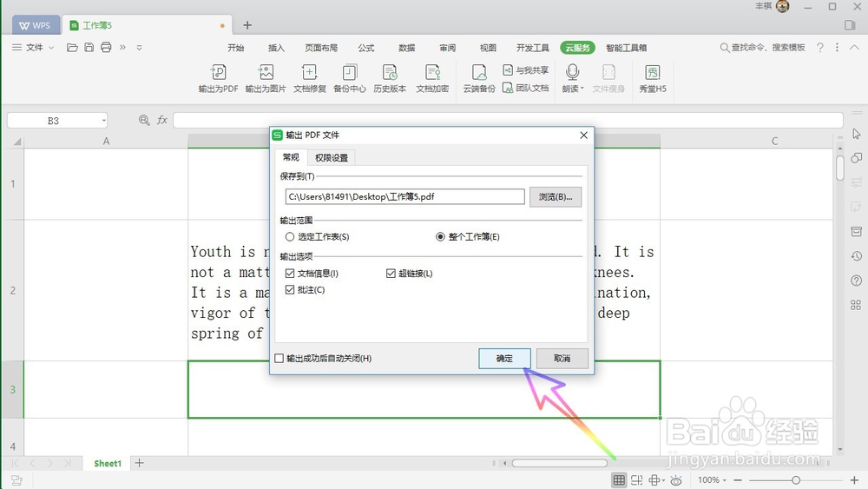This screenshot has width=868, height=489.
Task: Switch to the 公式 ribbon tab
Action: click(x=366, y=48)
